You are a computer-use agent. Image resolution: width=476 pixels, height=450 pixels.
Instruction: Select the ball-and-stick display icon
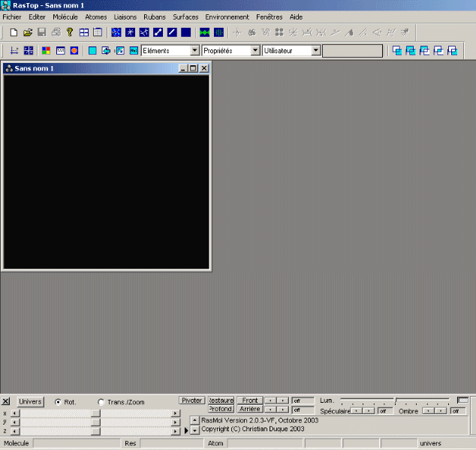click(x=158, y=32)
